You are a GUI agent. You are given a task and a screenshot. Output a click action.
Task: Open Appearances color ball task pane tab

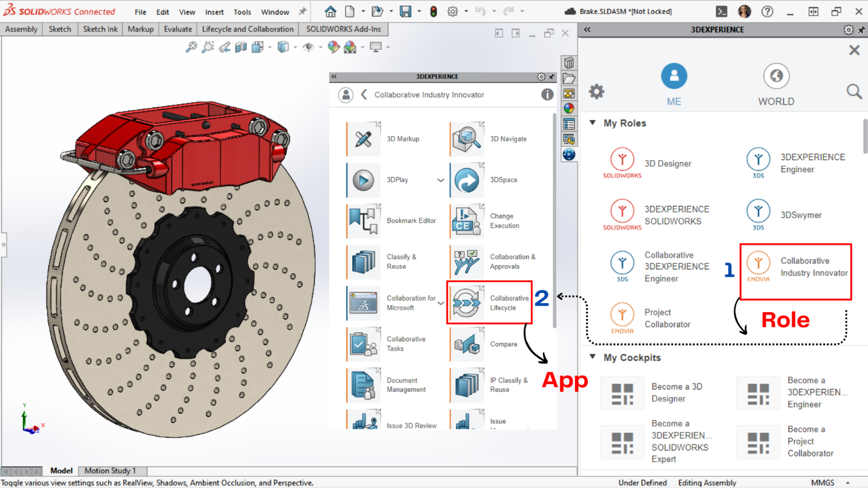tap(569, 109)
